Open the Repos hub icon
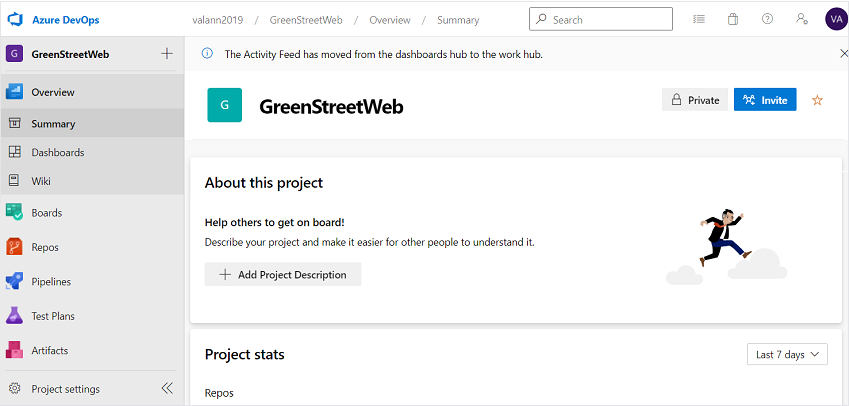849x406 pixels. coord(14,247)
